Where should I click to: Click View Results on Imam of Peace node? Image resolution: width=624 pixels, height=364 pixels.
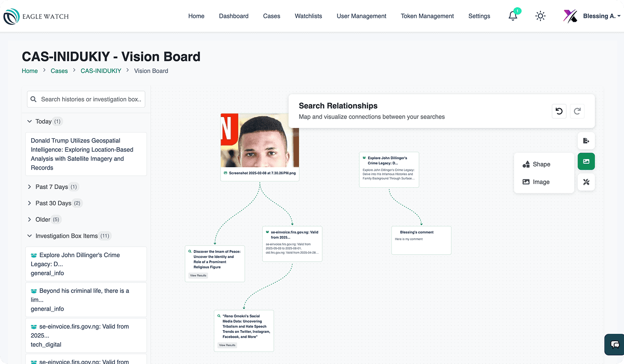click(198, 276)
